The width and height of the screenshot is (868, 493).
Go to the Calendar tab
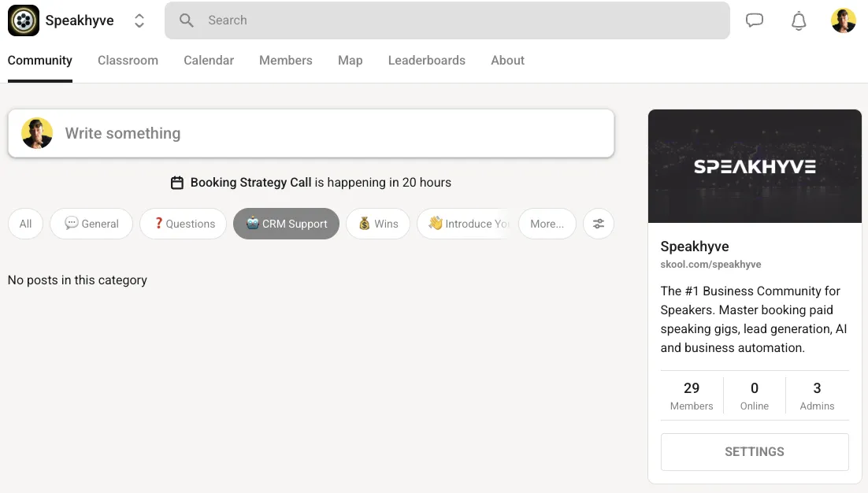(209, 61)
